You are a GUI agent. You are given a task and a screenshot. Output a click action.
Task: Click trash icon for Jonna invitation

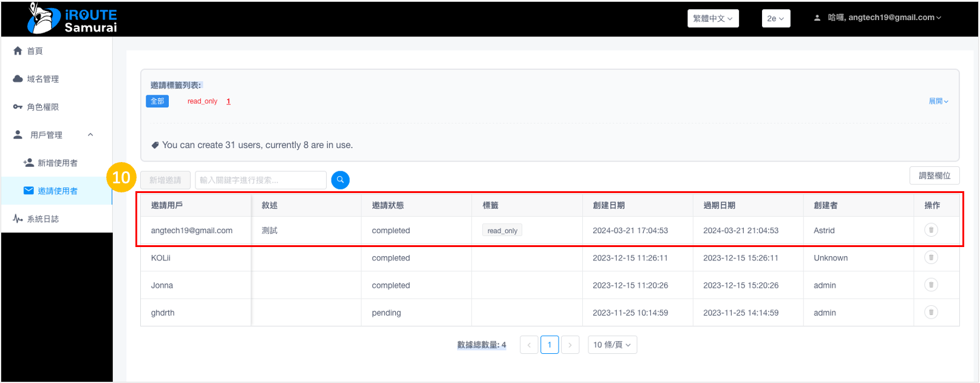[931, 285]
